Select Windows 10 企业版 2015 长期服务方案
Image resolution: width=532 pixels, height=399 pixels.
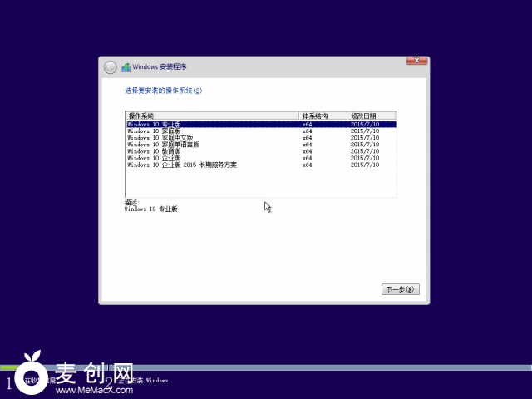tap(182, 165)
